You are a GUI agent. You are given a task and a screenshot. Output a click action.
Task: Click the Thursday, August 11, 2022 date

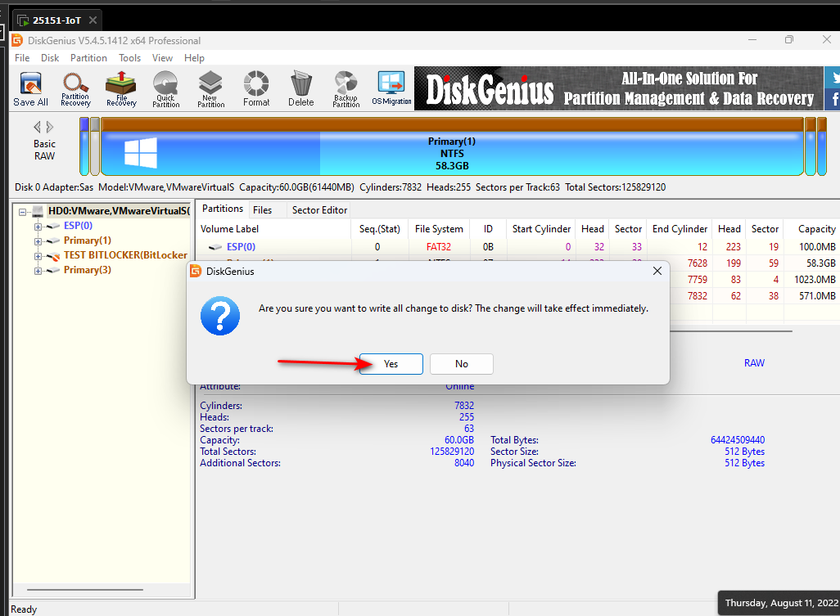[x=781, y=603]
